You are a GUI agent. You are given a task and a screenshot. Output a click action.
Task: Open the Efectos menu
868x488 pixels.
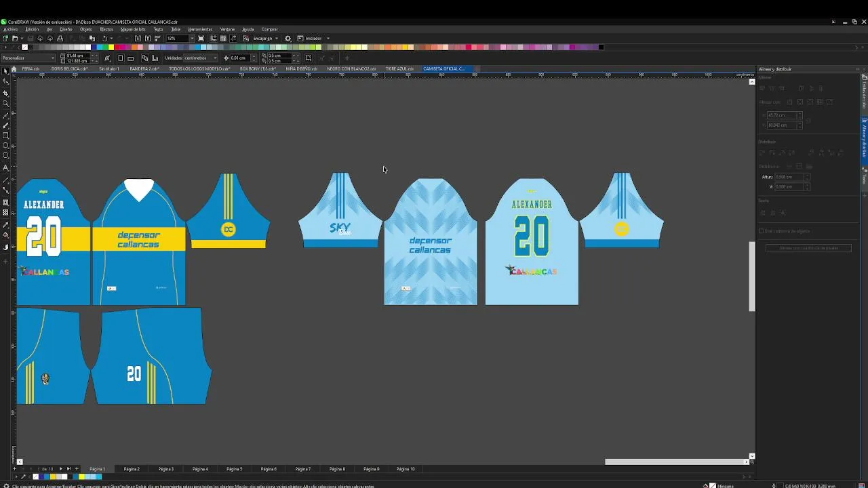tap(106, 29)
